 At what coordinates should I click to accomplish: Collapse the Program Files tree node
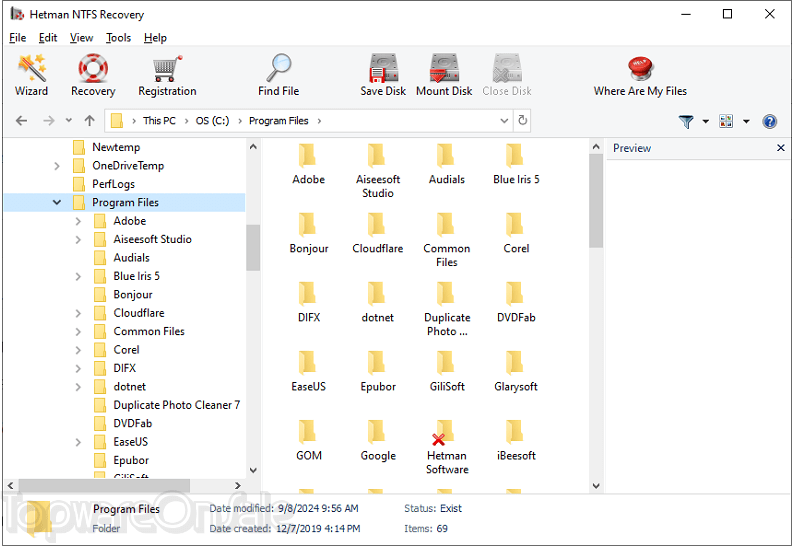click(x=57, y=203)
